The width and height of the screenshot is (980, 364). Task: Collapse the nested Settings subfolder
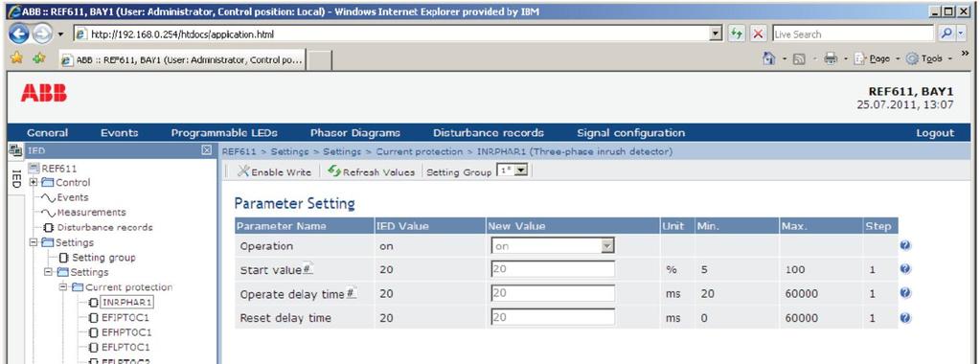[48, 273]
